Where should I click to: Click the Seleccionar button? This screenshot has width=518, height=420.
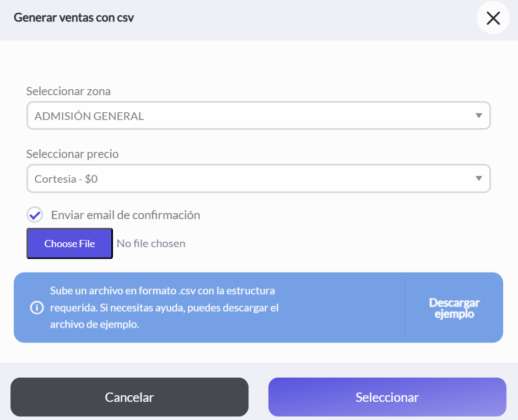pos(387,397)
